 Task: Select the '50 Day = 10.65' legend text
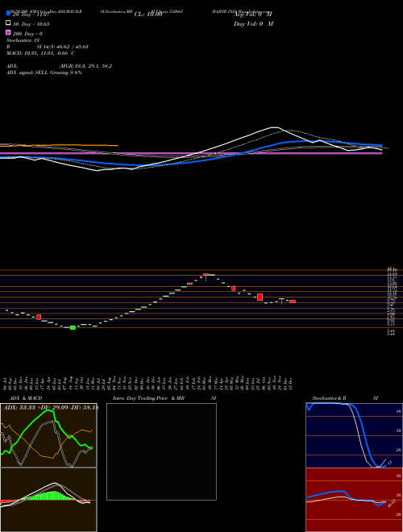tap(31, 24)
